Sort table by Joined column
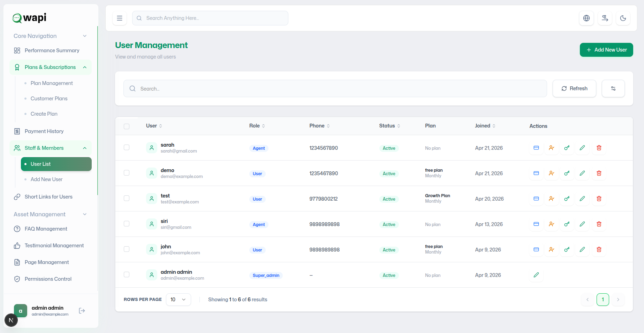The image size is (644, 333). 485,126
